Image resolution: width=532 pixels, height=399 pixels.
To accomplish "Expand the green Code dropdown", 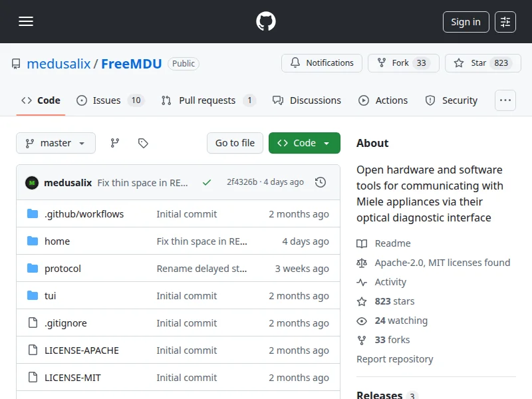I will pos(304,143).
